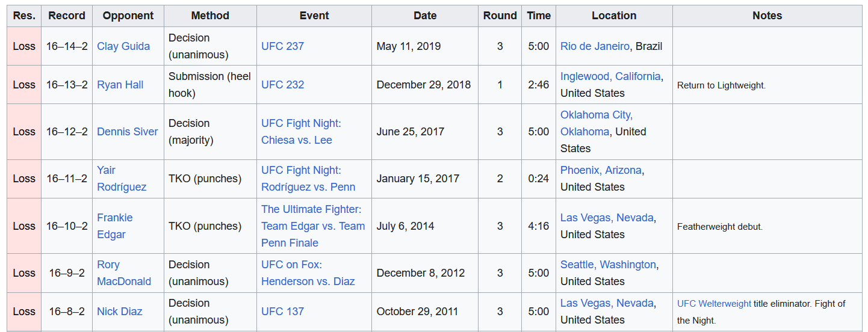Visit the Oklahoma City, Oklahoma link

pos(597,123)
